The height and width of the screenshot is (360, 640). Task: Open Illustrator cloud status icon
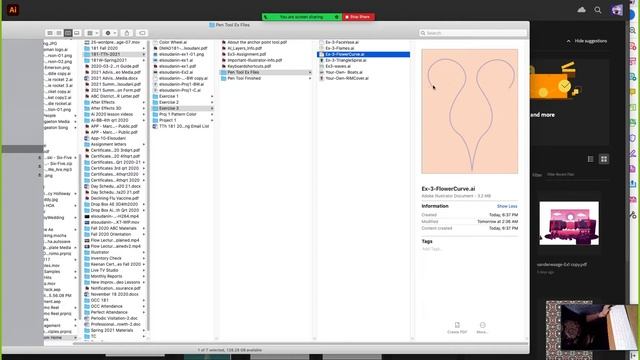pyautogui.click(x=581, y=10)
